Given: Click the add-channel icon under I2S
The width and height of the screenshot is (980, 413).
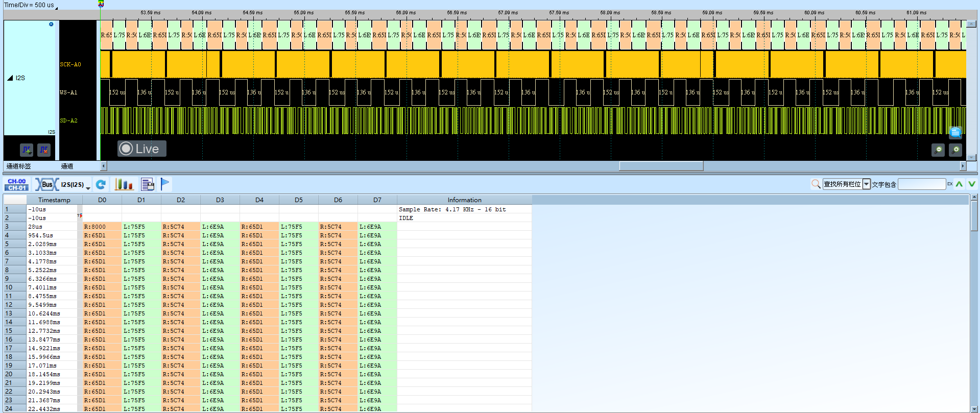Looking at the screenshot, I should (x=27, y=150).
